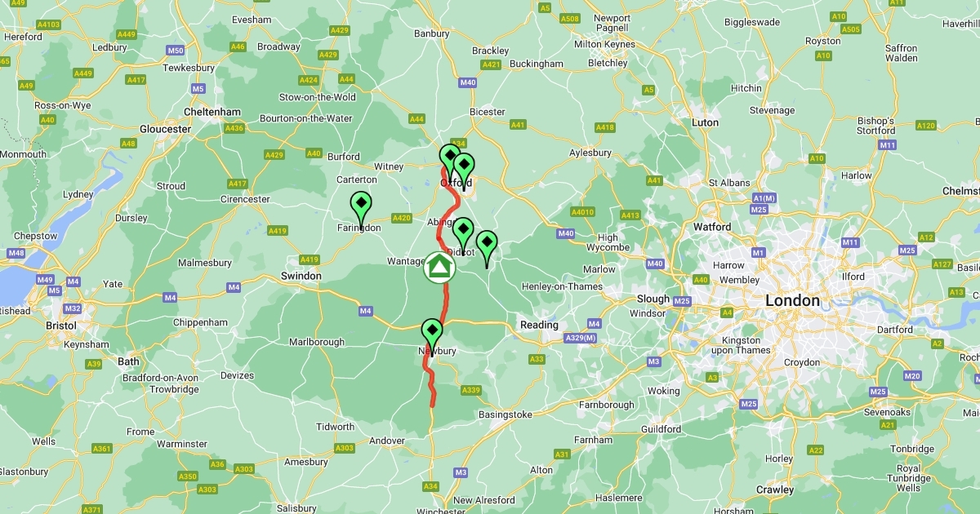Select the Reading town label
Screen dimensions: 980x514
[x=539, y=325]
